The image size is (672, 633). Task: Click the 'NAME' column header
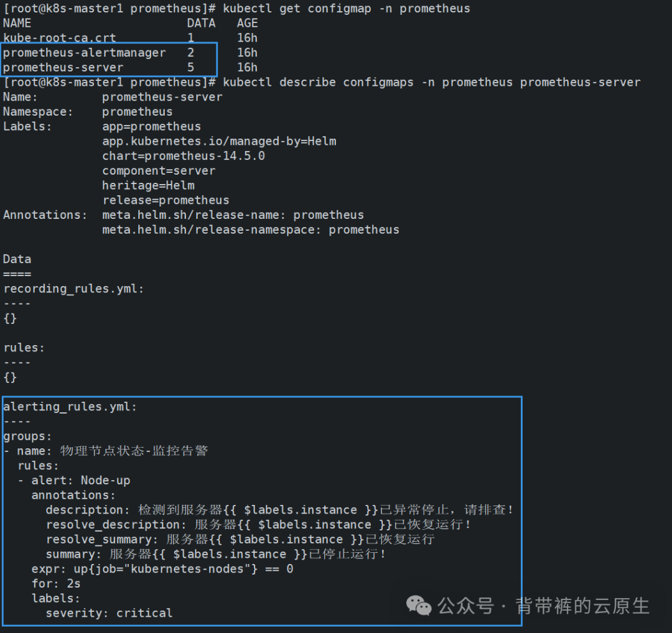coord(17,23)
